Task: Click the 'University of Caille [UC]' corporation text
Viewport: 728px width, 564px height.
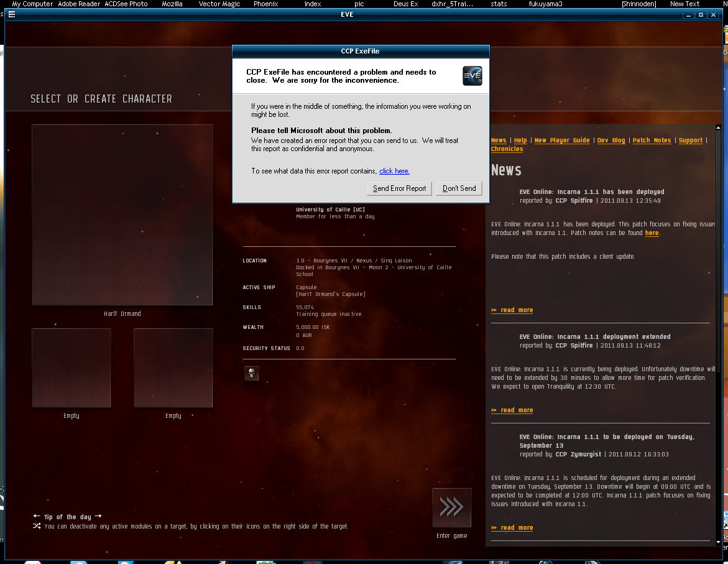Action: [x=331, y=210]
